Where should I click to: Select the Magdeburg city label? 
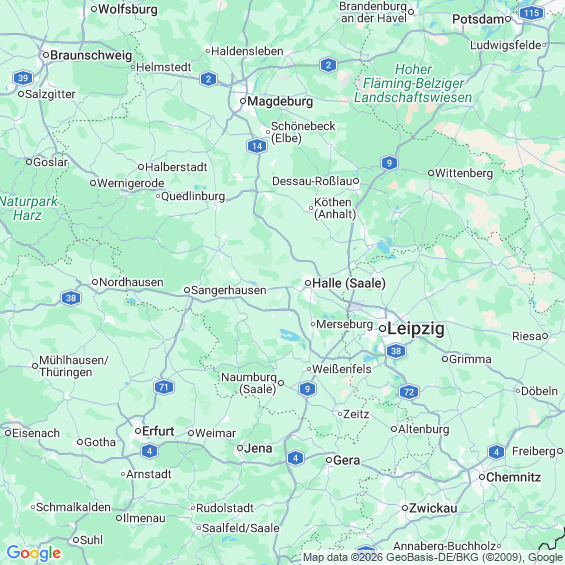point(280,101)
